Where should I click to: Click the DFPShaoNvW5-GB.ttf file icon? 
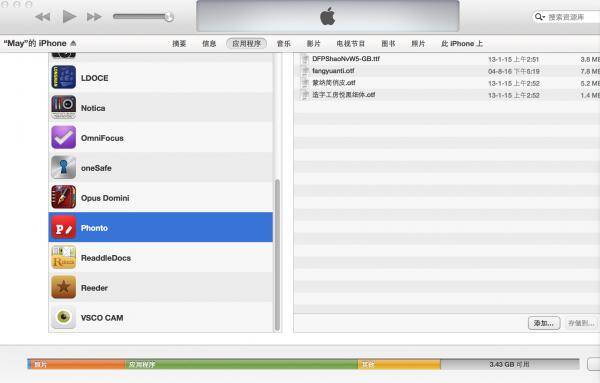pyautogui.click(x=305, y=59)
